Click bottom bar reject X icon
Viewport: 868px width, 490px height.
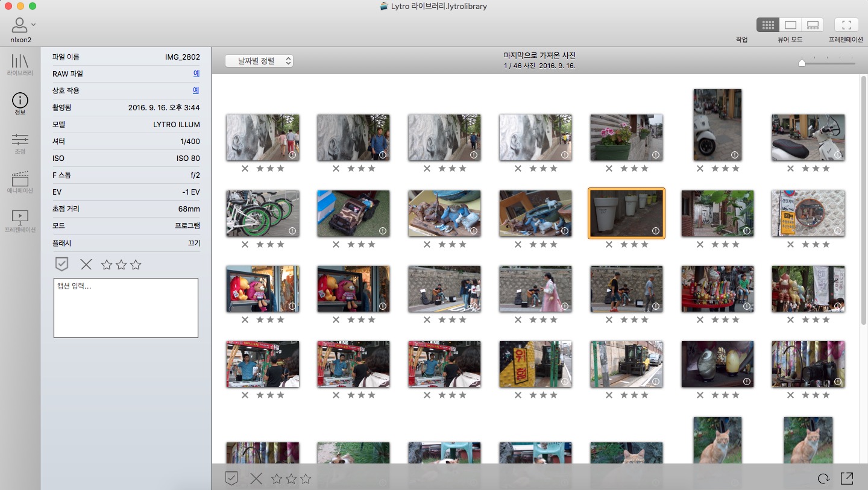click(x=256, y=479)
